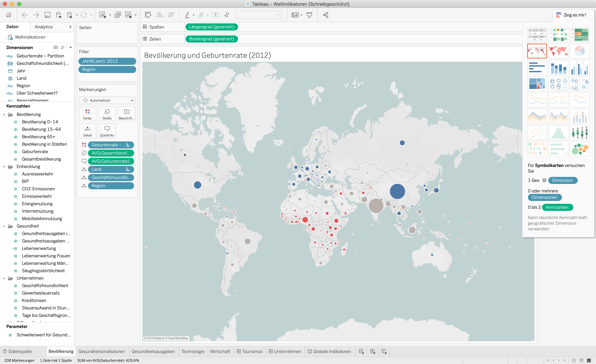Click the add new data source icon
Viewport: 596px width, 364px height.
point(59,15)
